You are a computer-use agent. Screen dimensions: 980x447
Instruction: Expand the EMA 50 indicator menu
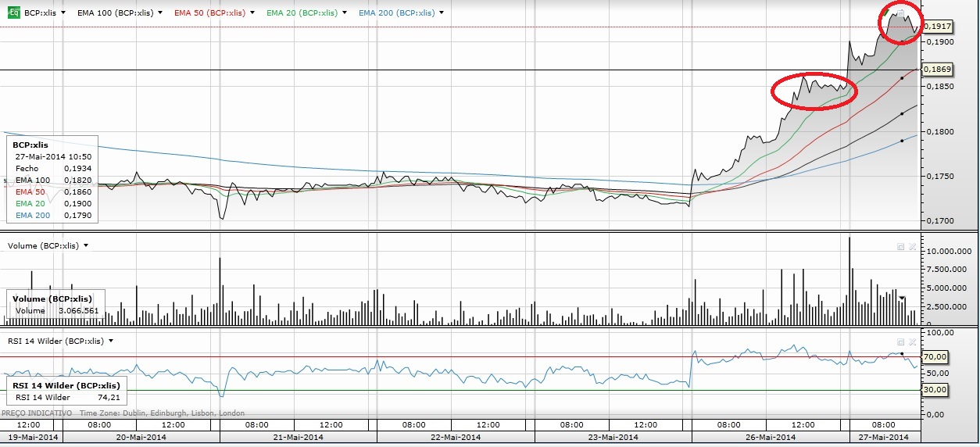click(x=252, y=13)
